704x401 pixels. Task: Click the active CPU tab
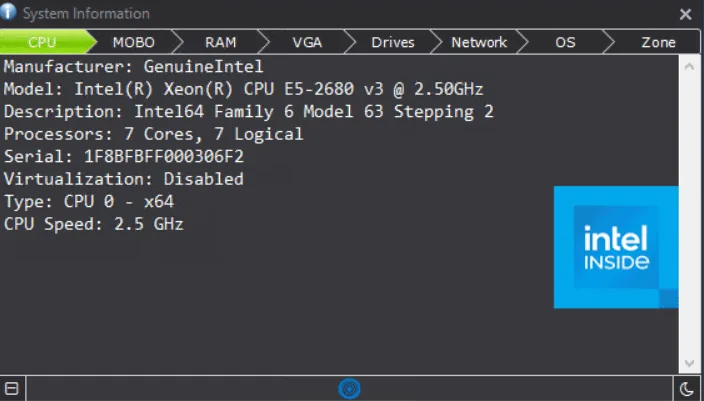(42, 42)
